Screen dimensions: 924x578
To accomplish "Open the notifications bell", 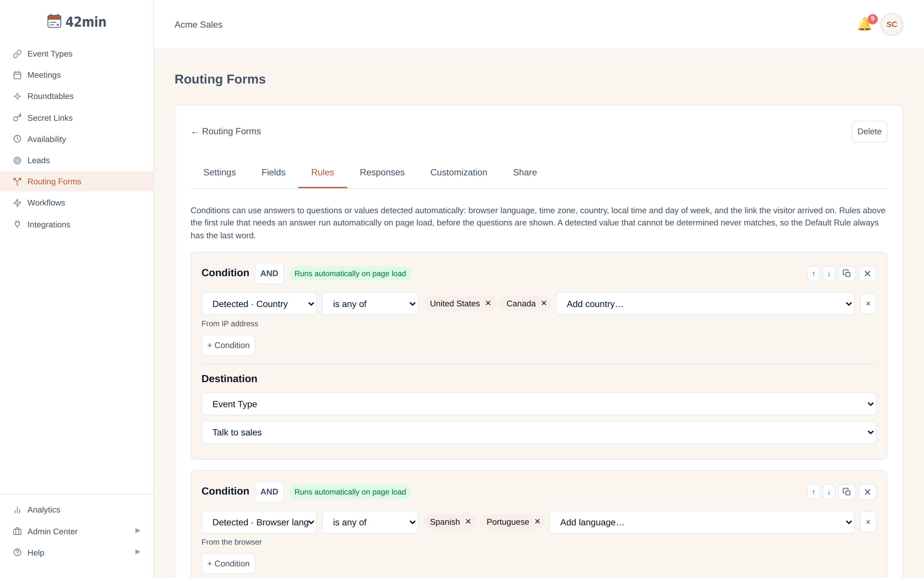I will pyautogui.click(x=864, y=24).
